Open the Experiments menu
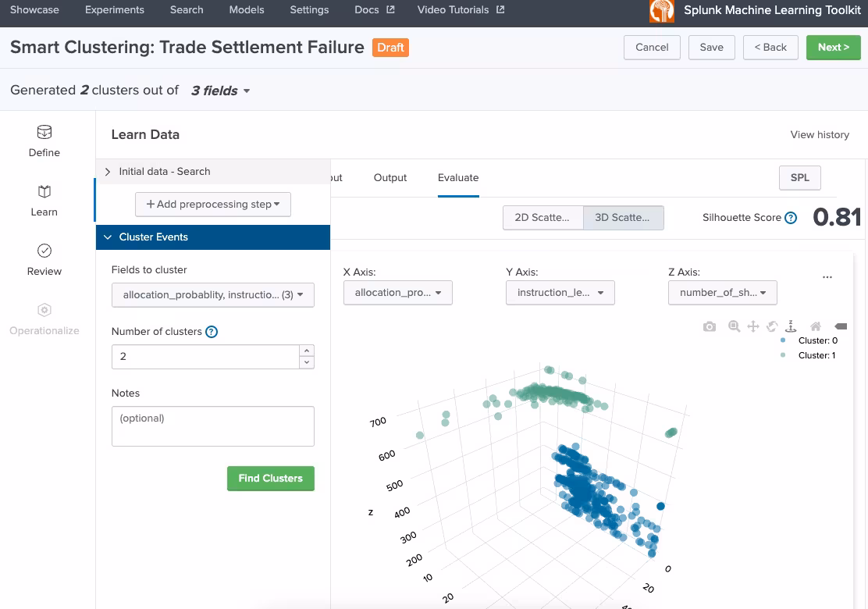868x609 pixels. [x=114, y=10]
